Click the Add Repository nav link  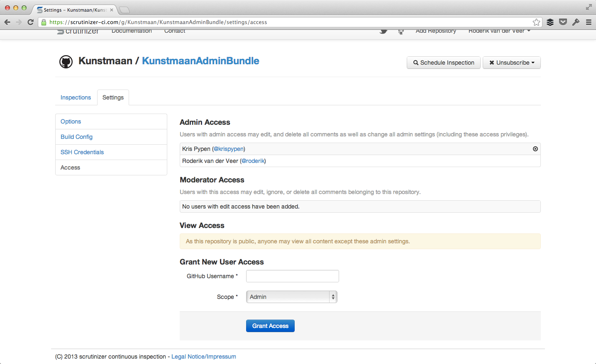tap(436, 31)
